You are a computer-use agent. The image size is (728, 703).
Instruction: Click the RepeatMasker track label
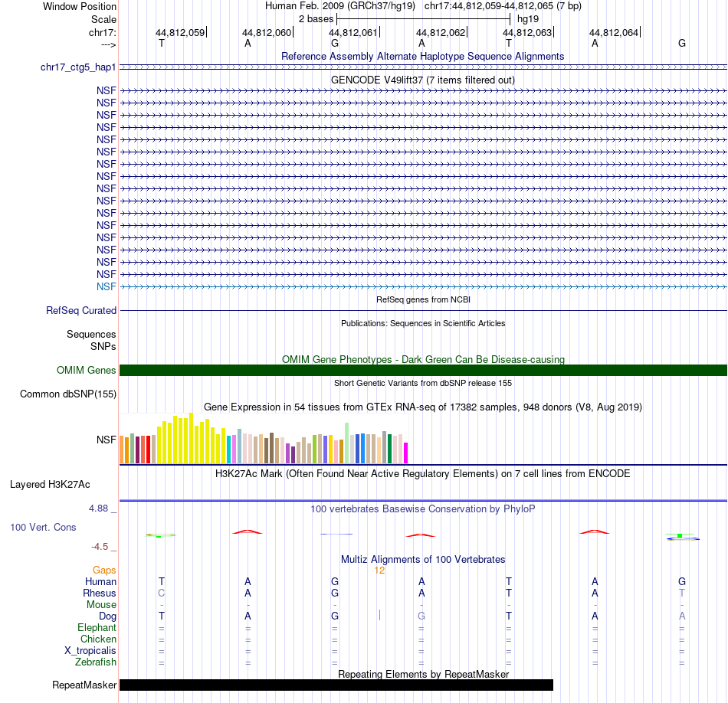84,685
